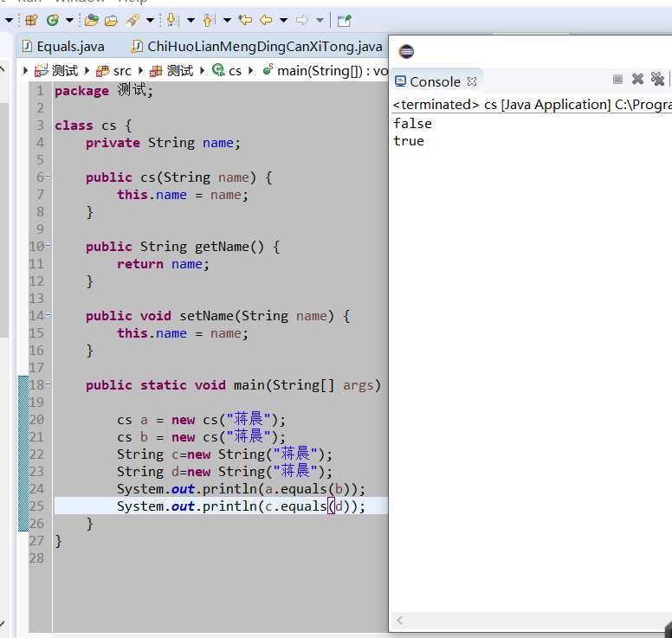
Task: Click the 'public void setName' line
Action: pos(218,316)
